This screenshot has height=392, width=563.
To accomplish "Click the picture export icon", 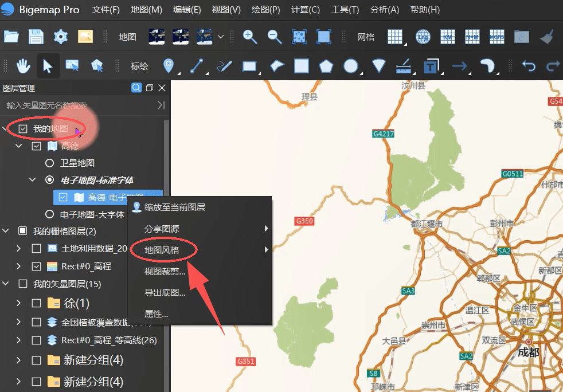I will (85, 37).
